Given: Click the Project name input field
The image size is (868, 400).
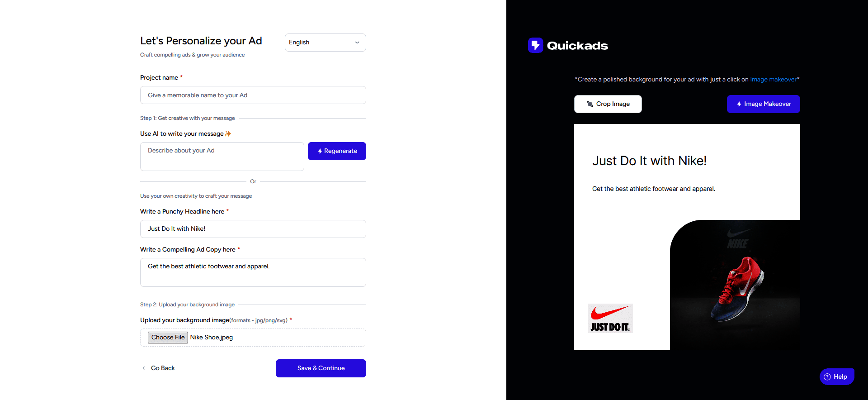Looking at the screenshot, I should coord(253,95).
